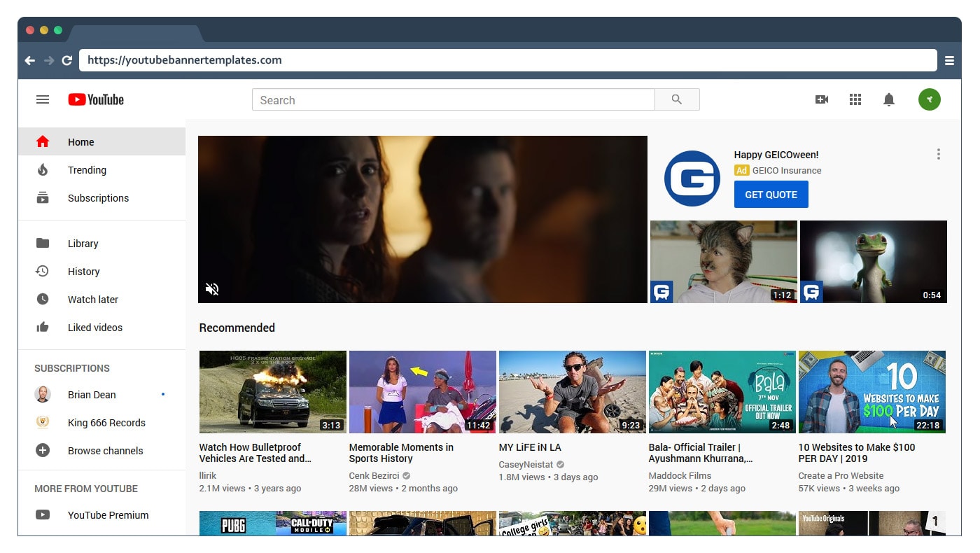The height and width of the screenshot is (553, 980).
Task: Reload the page with refresh icon
Action: tap(67, 60)
